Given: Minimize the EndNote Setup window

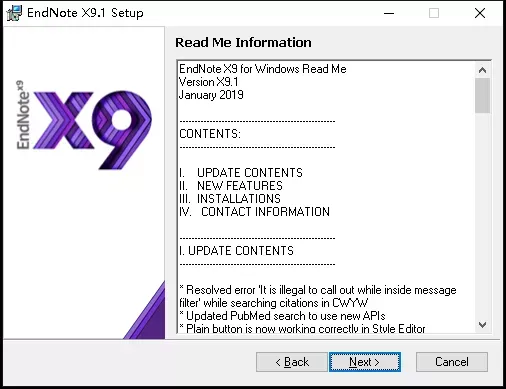Looking at the screenshot, I should pyautogui.click(x=389, y=13).
